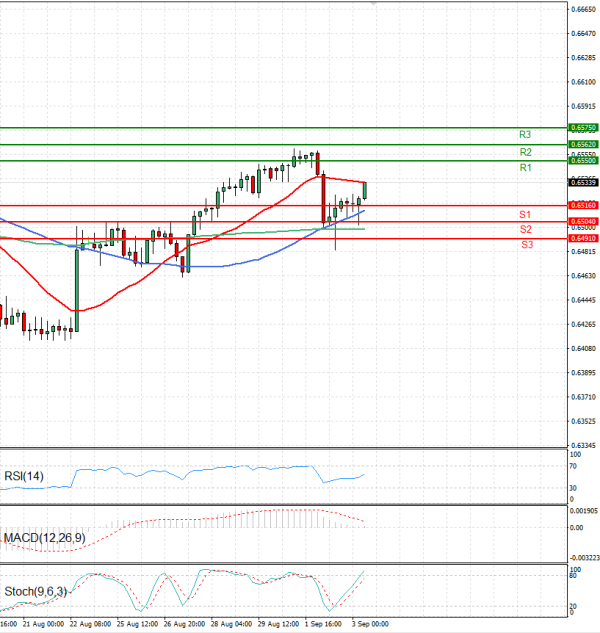The height and width of the screenshot is (633, 600).
Task: Select the 0.64910 red price tag
Action: [x=583, y=238]
